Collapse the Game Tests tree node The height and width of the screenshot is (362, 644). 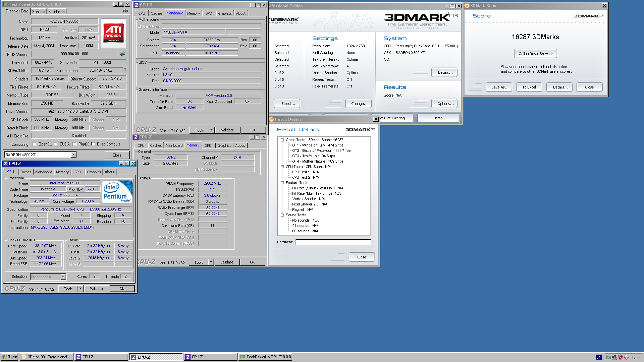coord(282,140)
